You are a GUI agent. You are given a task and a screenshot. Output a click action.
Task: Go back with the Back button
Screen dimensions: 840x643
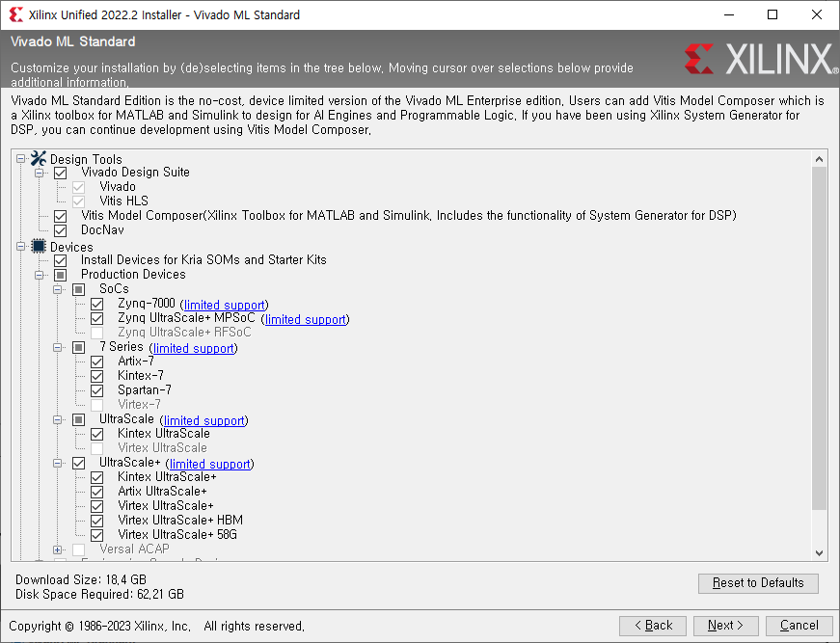click(653, 626)
